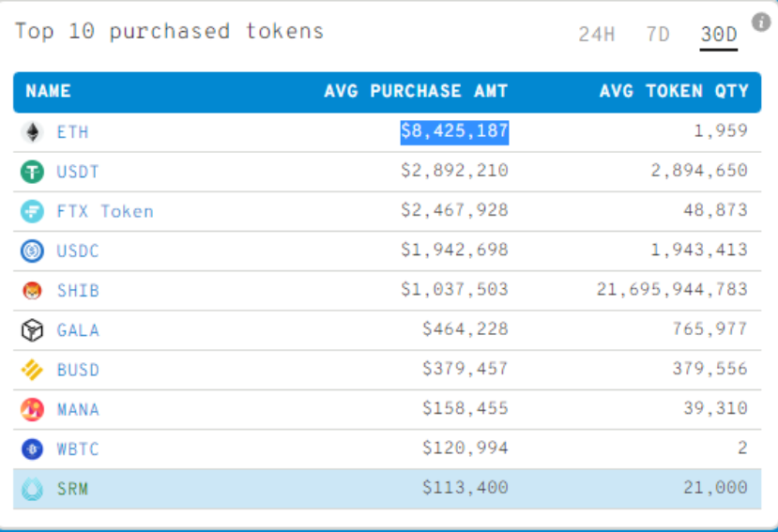This screenshot has width=778, height=532.
Task: Click the WBTC quantity 2
Action: pos(742,448)
